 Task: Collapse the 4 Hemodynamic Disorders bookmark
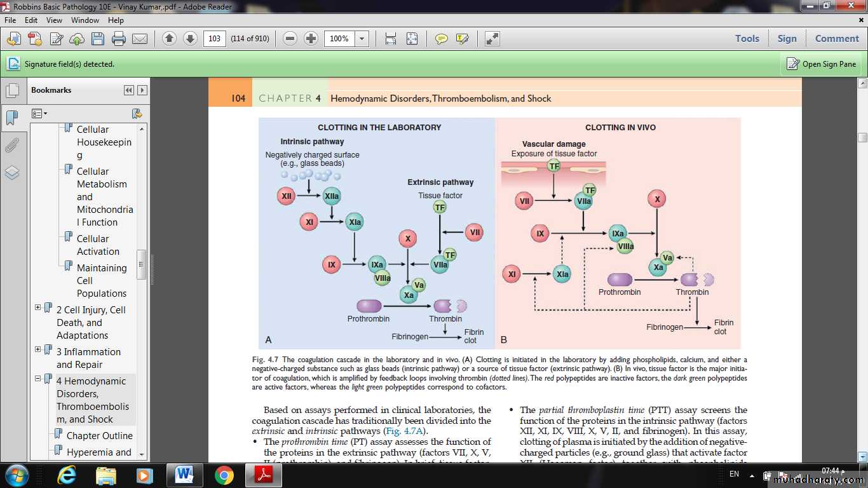(x=38, y=379)
